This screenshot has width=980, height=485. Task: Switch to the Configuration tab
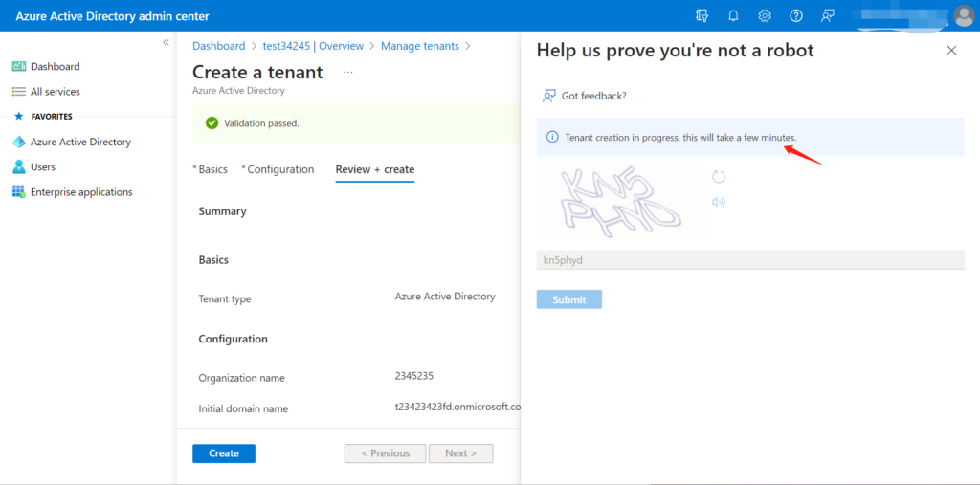[280, 169]
